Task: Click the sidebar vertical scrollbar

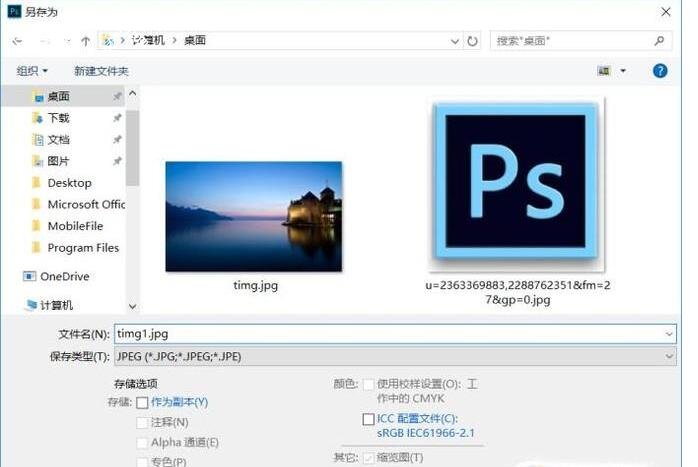Action: pyautogui.click(x=133, y=150)
